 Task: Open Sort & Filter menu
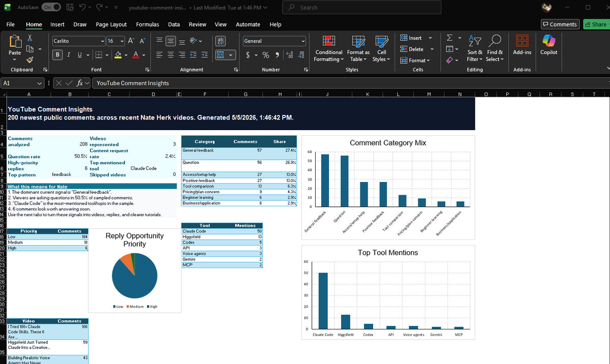click(475, 49)
